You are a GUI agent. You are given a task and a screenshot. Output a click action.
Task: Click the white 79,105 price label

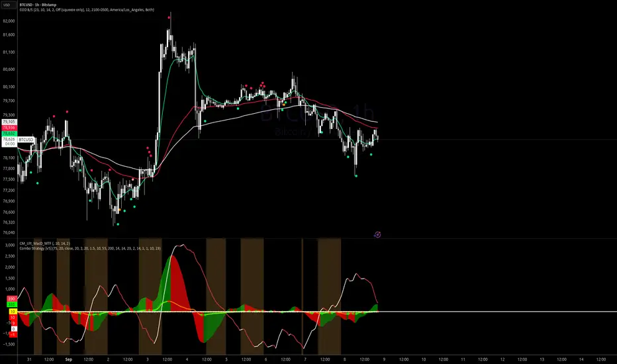point(9,122)
